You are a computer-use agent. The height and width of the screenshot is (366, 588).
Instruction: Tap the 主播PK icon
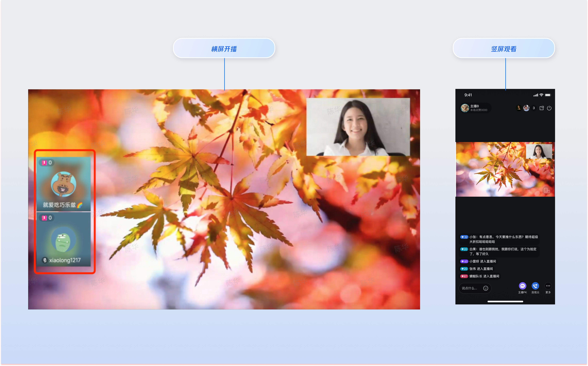coord(522,286)
